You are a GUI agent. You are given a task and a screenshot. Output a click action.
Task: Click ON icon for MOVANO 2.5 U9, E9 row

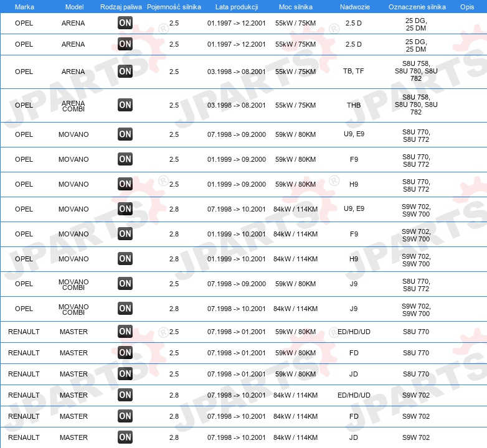click(x=125, y=134)
